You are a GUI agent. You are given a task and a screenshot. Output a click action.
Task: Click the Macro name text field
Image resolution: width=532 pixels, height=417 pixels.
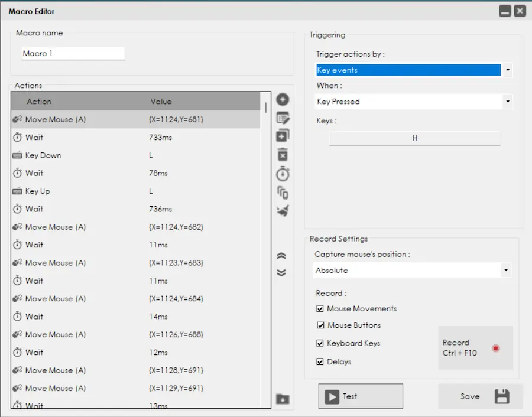point(73,54)
